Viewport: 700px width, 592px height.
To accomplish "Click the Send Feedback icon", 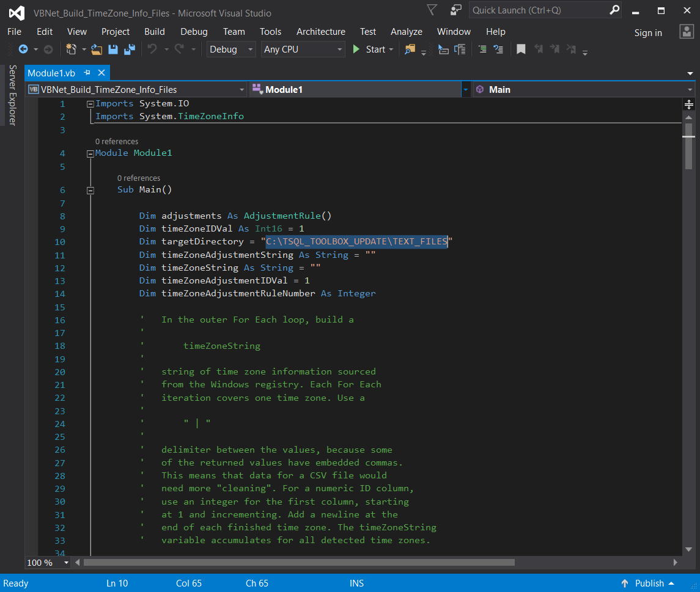I will click(x=456, y=10).
